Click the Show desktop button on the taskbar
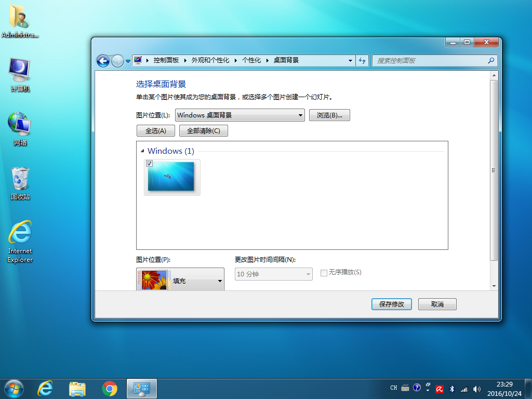This screenshot has width=532, height=399. (528, 389)
